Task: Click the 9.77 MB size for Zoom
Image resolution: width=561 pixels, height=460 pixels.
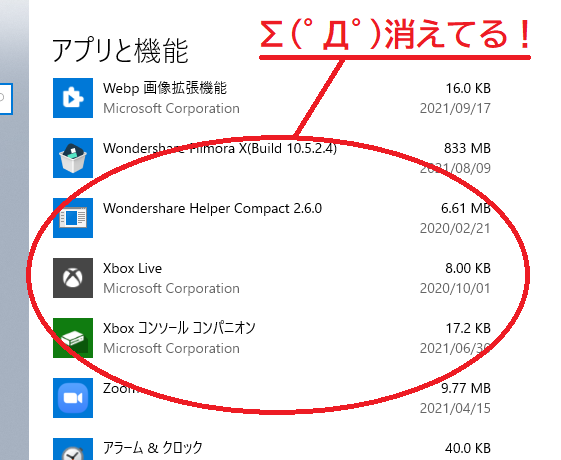Action: [465, 388]
